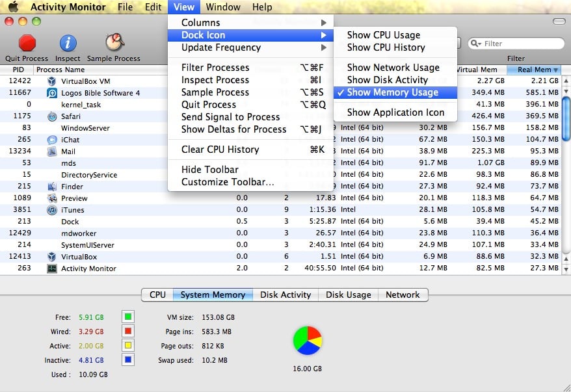Click the scrollbar down arrow at the list bottom

pyautogui.click(x=566, y=270)
